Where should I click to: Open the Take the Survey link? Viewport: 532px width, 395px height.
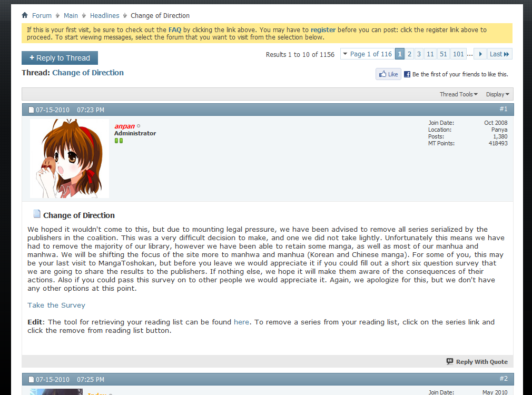pos(56,305)
